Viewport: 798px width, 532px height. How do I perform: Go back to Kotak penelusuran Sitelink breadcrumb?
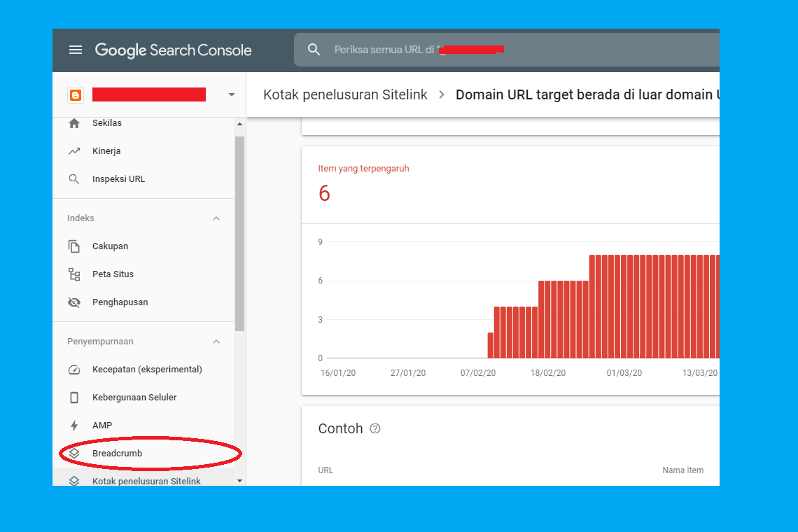click(x=345, y=94)
